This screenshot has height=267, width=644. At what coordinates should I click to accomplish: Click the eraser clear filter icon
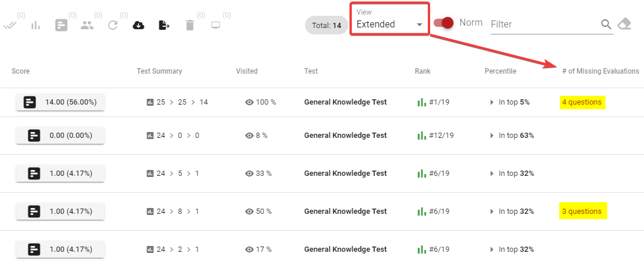(624, 24)
